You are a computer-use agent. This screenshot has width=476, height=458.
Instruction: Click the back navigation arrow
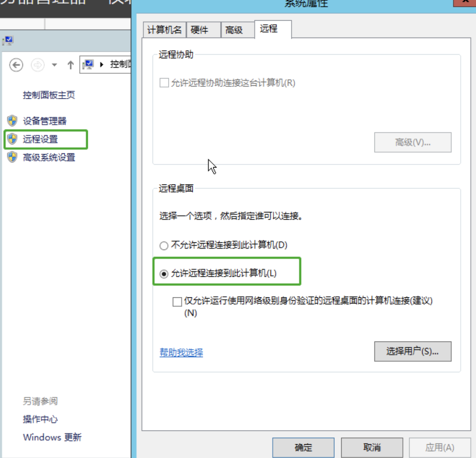coord(16,65)
